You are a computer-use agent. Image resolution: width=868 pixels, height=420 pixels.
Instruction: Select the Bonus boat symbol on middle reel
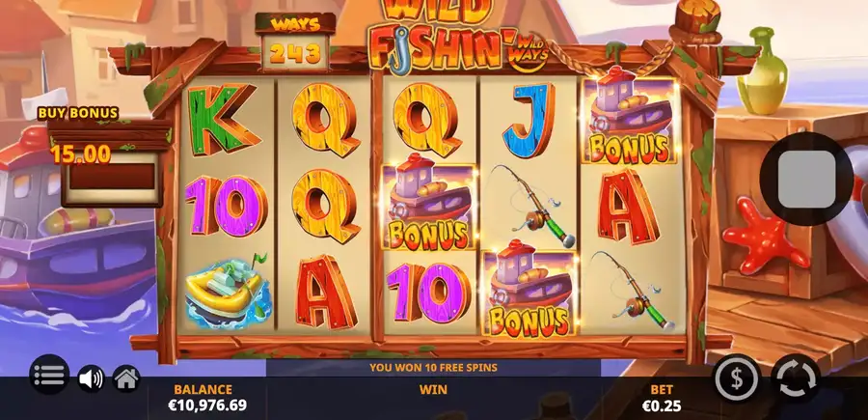coord(429,207)
